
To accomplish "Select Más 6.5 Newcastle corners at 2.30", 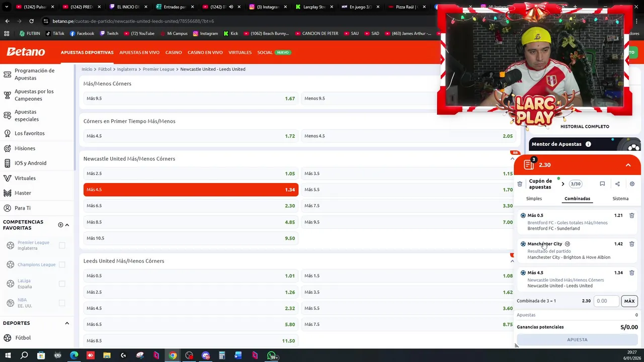I will (x=191, y=206).
